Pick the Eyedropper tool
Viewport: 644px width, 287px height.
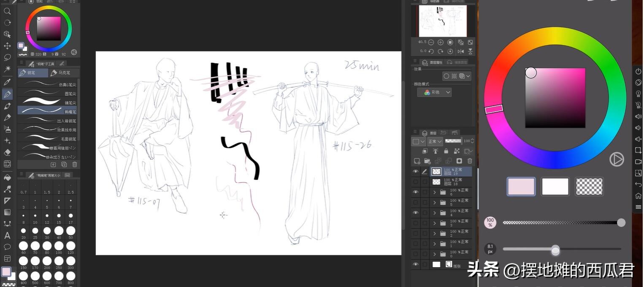pyautogui.click(x=7, y=82)
